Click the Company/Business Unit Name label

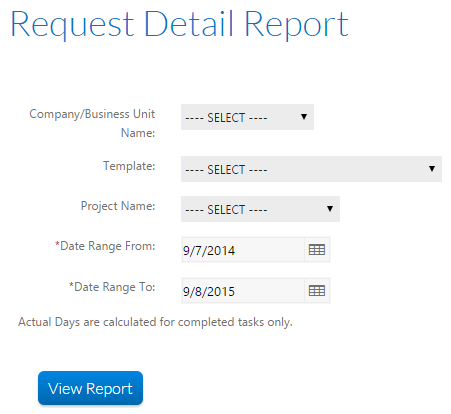pos(92,123)
